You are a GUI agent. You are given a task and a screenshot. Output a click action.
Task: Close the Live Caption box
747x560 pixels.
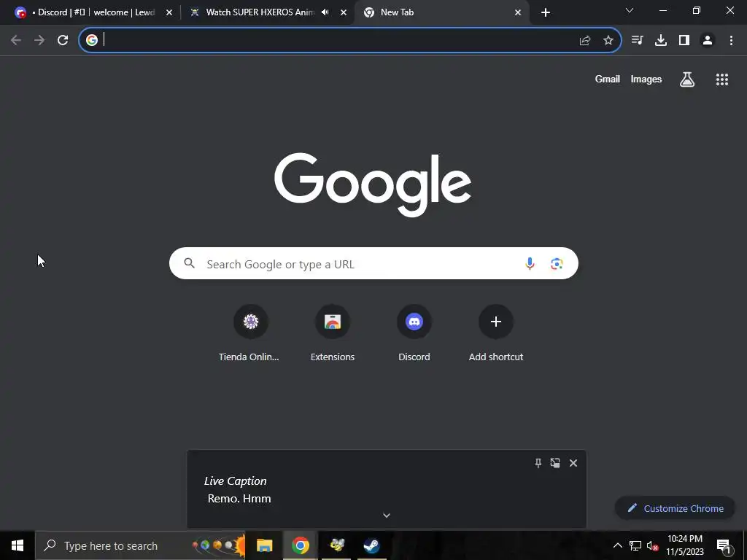pos(573,463)
